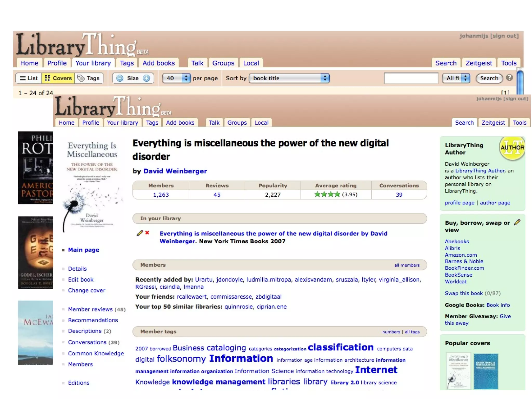Switch to List view

(x=29, y=78)
